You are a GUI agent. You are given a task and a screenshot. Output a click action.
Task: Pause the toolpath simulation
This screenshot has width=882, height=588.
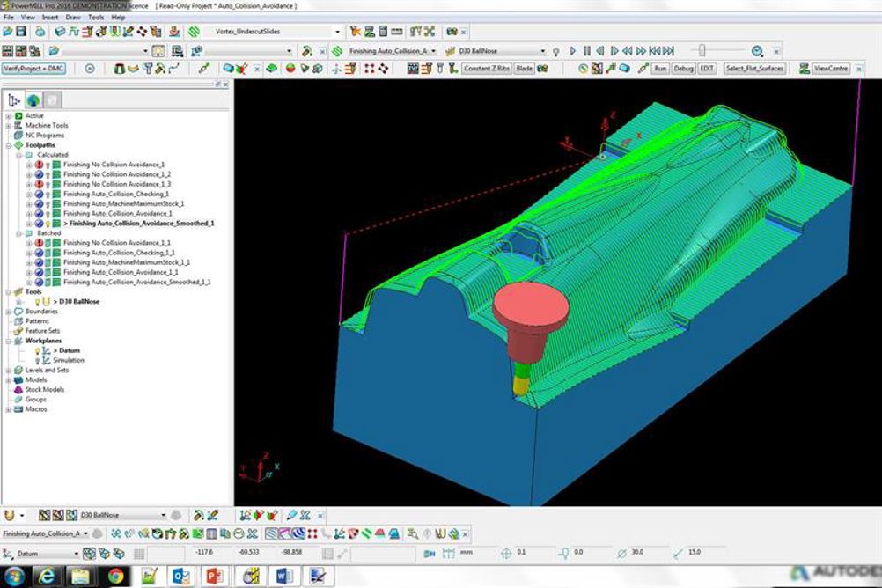point(587,51)
